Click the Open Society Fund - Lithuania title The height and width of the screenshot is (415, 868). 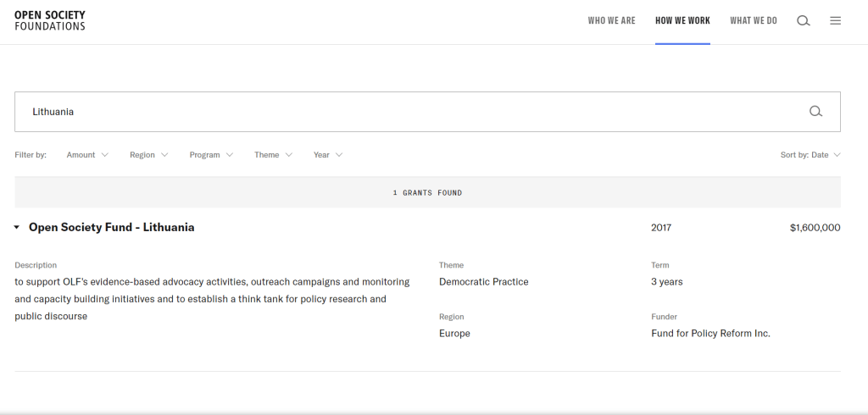[111, 228]
